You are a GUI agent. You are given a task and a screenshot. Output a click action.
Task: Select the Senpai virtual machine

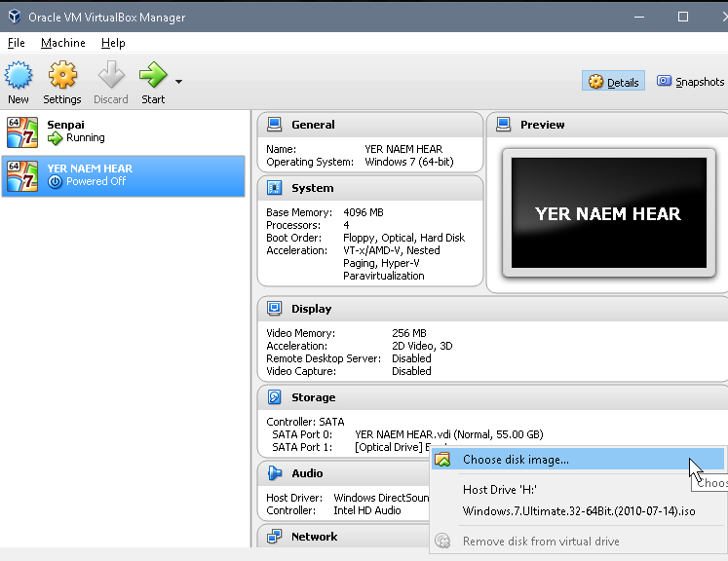(x=123, y=132)
